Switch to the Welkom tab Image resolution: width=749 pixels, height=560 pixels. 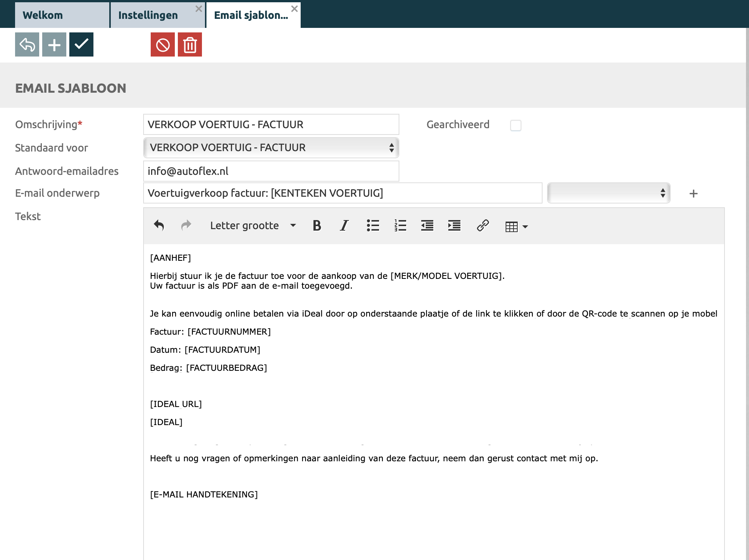coord(62,15)
